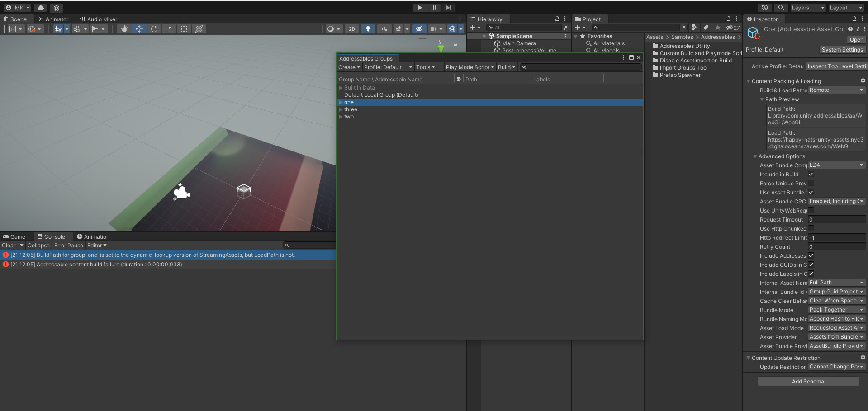Toggle audio mute in Scene view
Viewport: 868px width, 411px height.
[384, 29]
